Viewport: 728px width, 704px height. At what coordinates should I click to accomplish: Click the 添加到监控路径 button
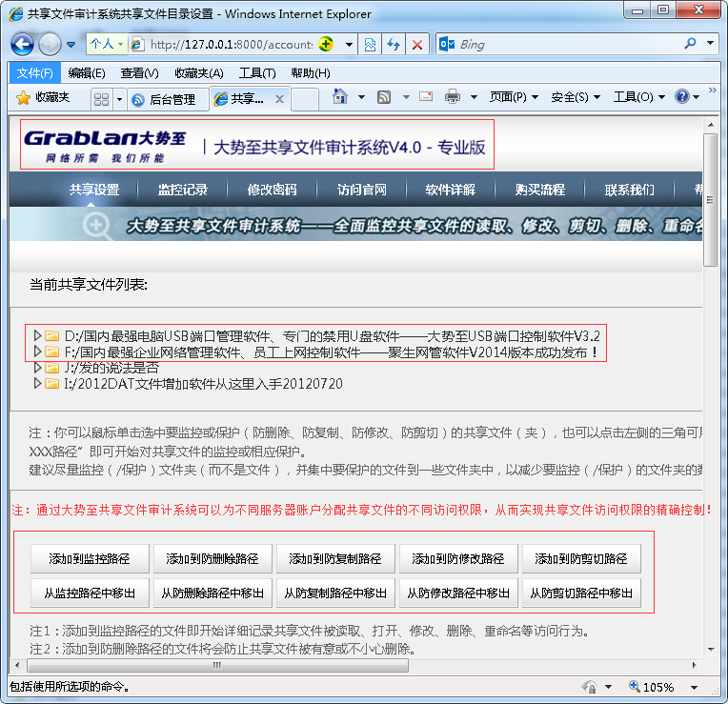89,558
